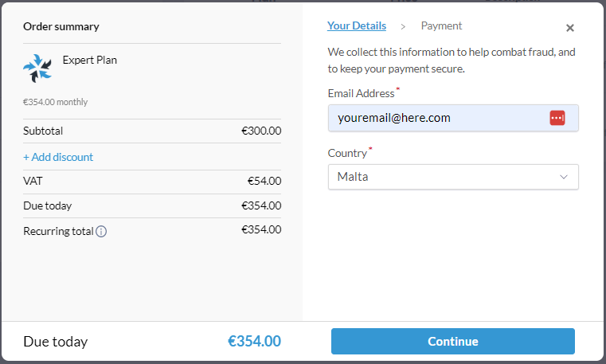Image resolution: width=606 pixels, height=364 pixels.
Task: Open the Country selector showing Malta
Action: click(x=453, y=177)
